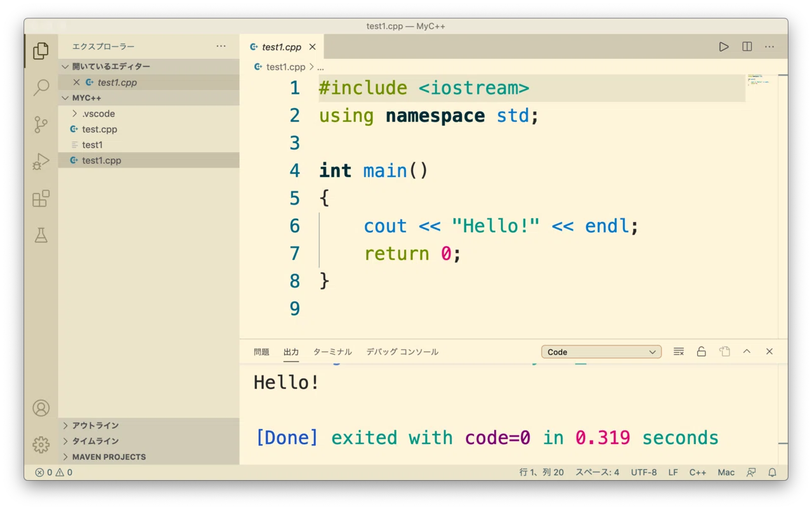Viewport: 812px width, 510px height.
Task: Select Code output channel dropdown
Action: 601,352
